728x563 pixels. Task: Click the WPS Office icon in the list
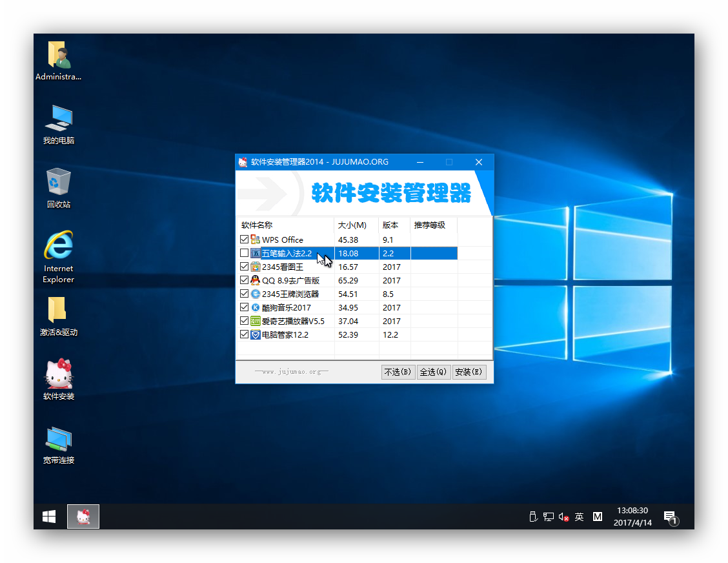point(255,239)
